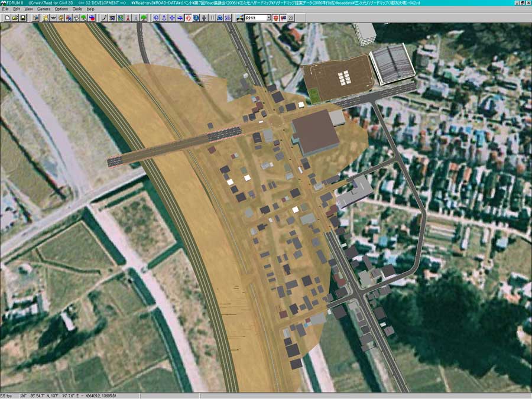Click the Save floppy disk icon
This screenshot has width=532, height=399.
(22, 18)
